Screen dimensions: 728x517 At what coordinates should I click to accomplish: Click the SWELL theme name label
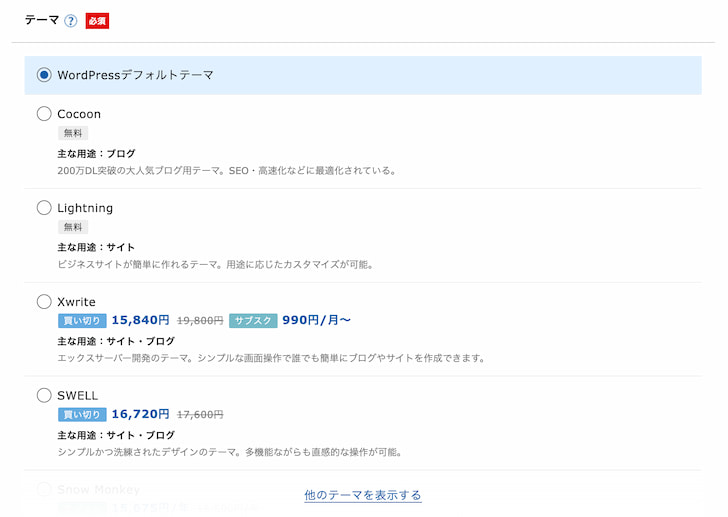click(78, 396)
